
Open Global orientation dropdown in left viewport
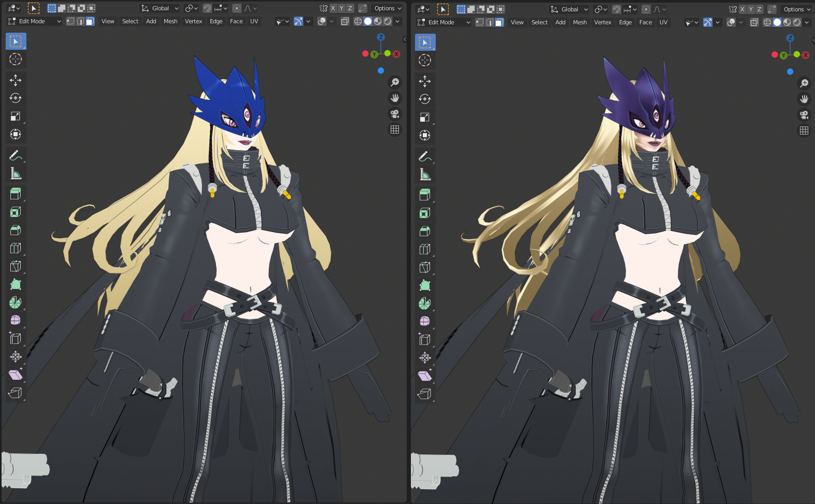tap(160, 8)
